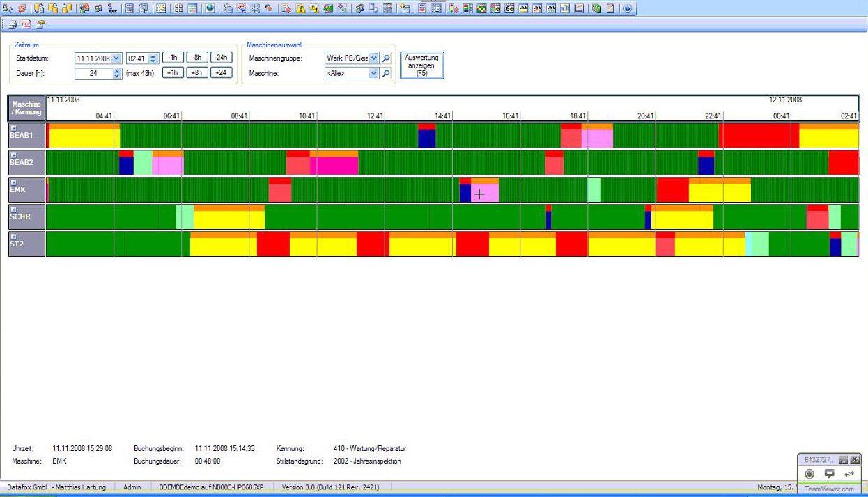868x497 pixels.
Task: Click the PDF export icon
Action: 26,24
